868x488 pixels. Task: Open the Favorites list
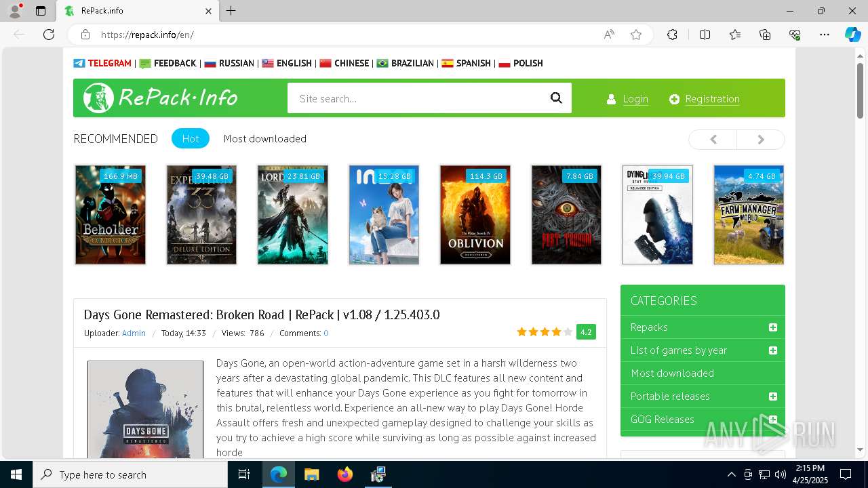[735, 35]
